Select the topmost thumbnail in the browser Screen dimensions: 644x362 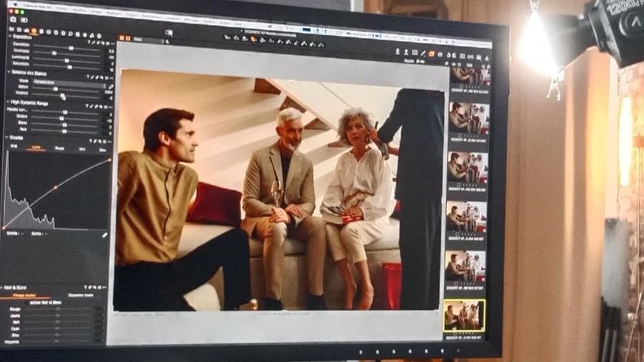470,76
